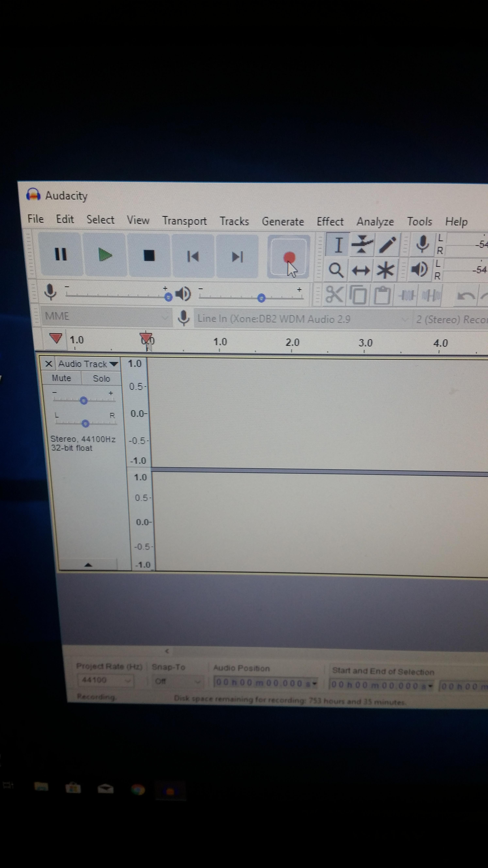Open the Generate menu
This screenshot has height=868, width=488.
click(283, 222)
